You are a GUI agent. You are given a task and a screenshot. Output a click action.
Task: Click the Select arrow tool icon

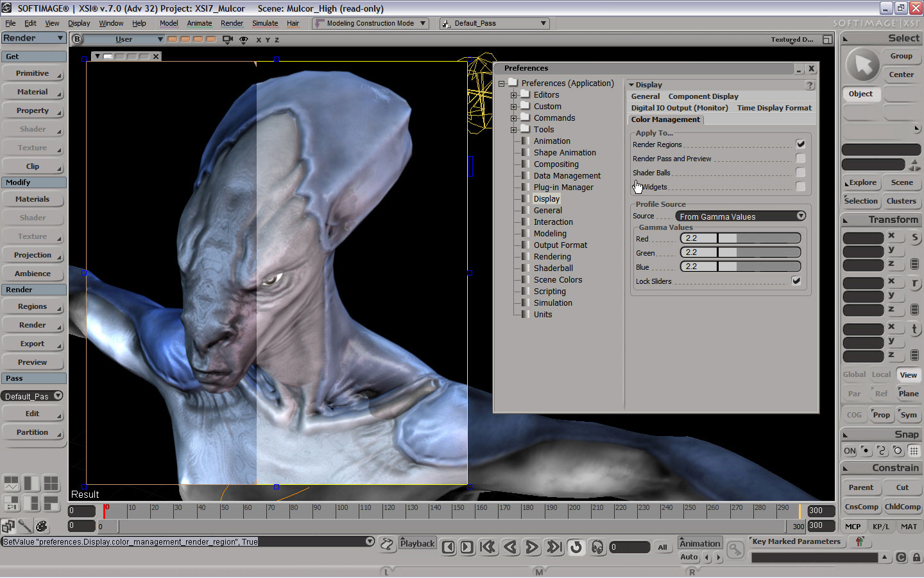click(863, 65)
